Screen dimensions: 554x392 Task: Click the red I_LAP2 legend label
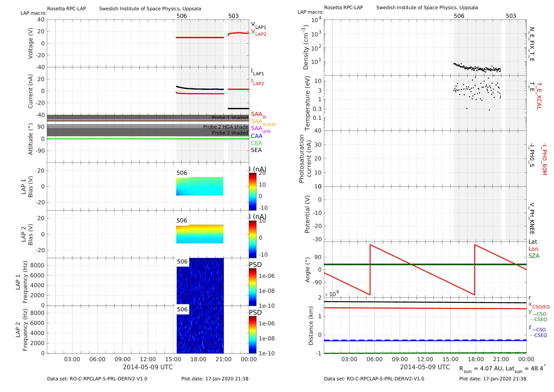click(x=258, y=82)
